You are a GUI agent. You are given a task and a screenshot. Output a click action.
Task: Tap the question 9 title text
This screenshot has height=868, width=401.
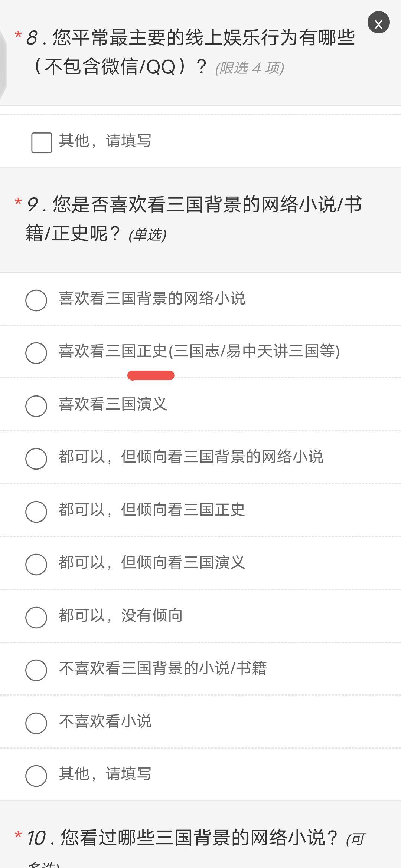(x=194, y=219)
